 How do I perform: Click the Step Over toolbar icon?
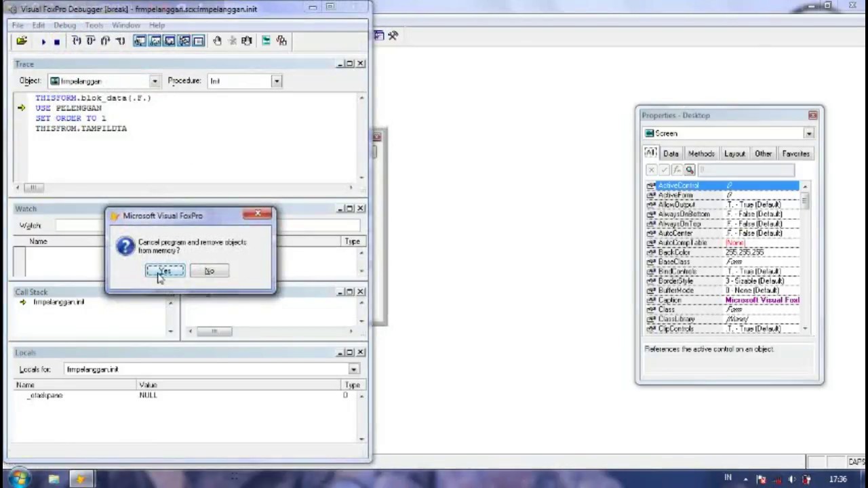tap(91, 41)
